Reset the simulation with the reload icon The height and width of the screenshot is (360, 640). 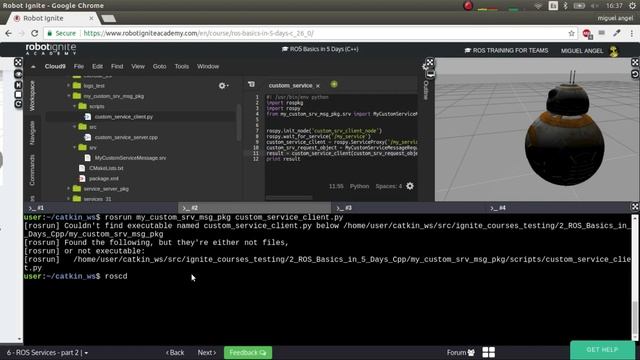[x=635, y=74]
